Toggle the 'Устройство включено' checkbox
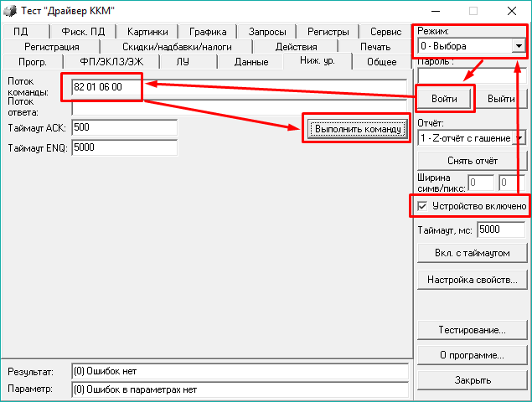Screen dimensions: 532x402 click(x=423, y=206)
